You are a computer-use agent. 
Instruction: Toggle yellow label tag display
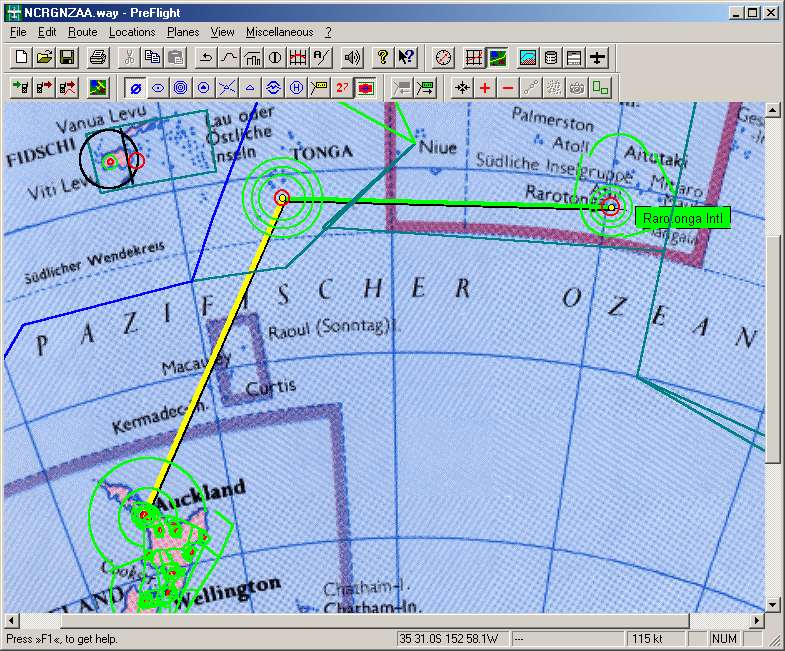(x=319, y=88)
